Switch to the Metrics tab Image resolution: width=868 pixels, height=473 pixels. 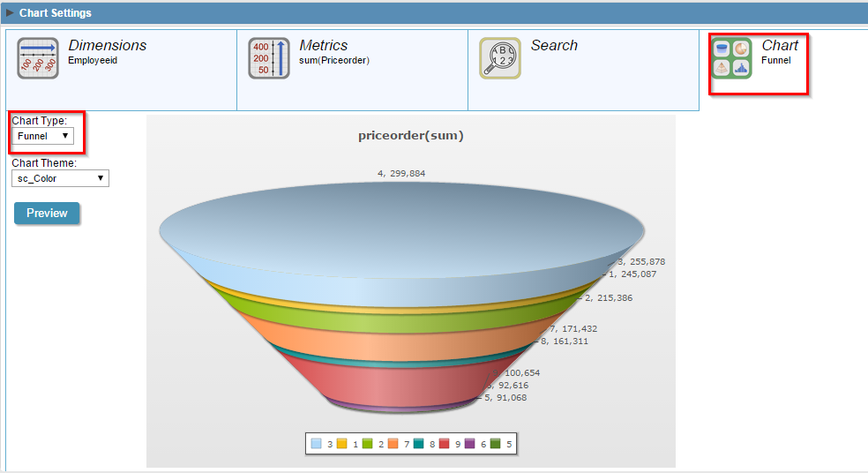[324, 46]
